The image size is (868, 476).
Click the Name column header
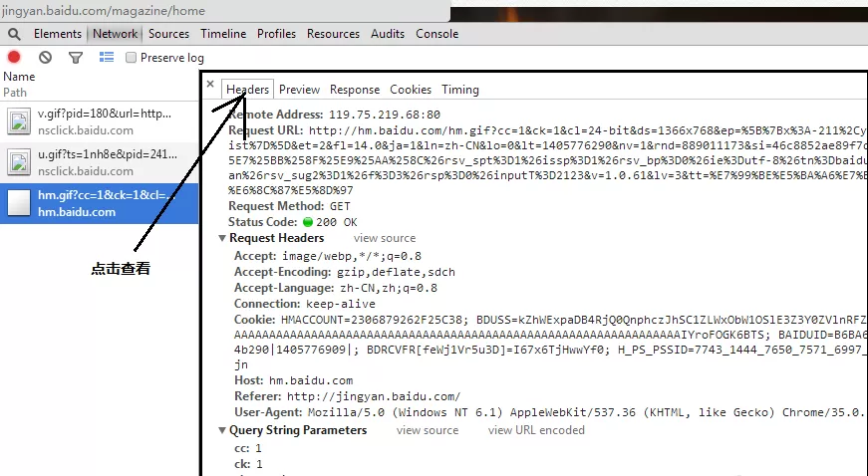[x=19, y=77]
